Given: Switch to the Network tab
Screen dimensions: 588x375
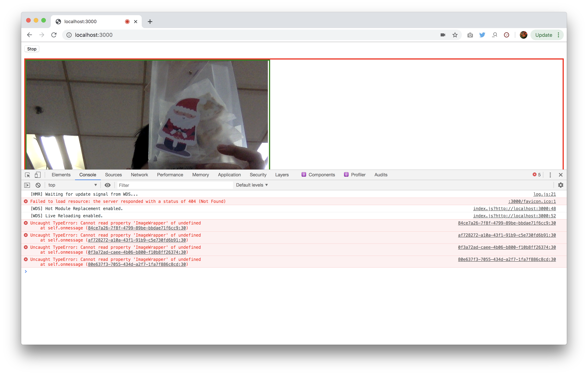Looking at the screenshot, I should (139, 175).
